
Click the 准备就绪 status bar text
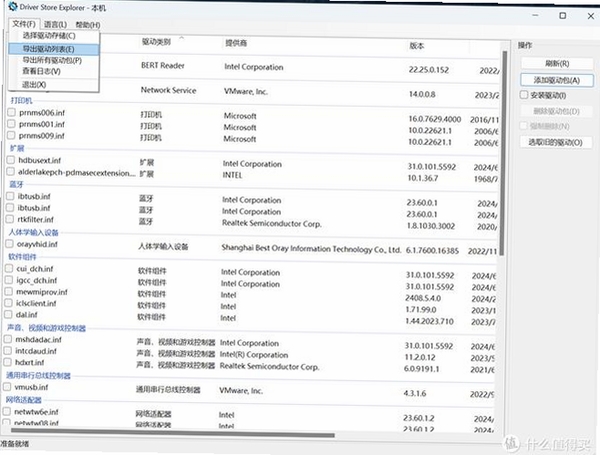coord(15,444)
